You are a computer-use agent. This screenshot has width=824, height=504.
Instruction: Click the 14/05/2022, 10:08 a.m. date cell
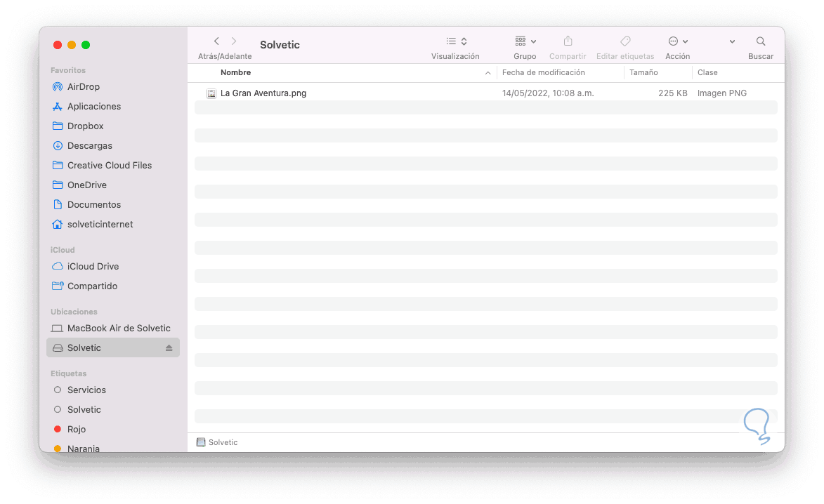pos(548,93)
